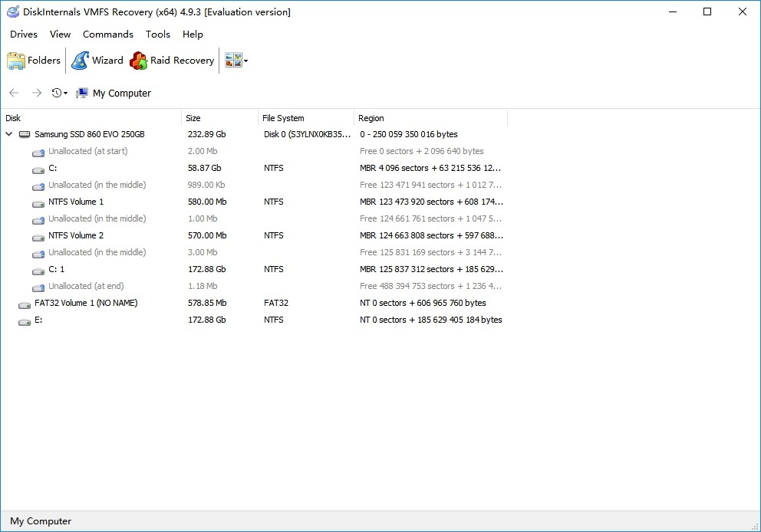The height and width of the screenshot is (532, 761).
Task: Click the forward navigation arrow
Action: [36, 93]
